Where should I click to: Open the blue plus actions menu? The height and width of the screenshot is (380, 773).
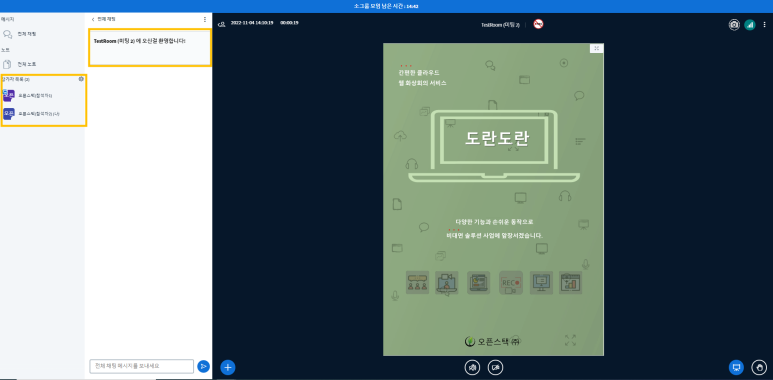tap(228, 367)
